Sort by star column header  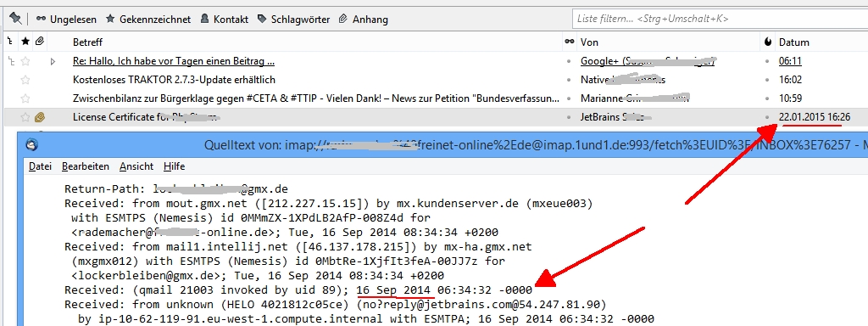coord(25,42)
